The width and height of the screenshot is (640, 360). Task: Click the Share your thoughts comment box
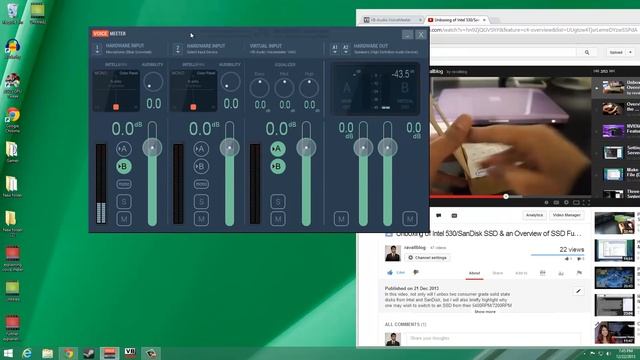[493, 338]
